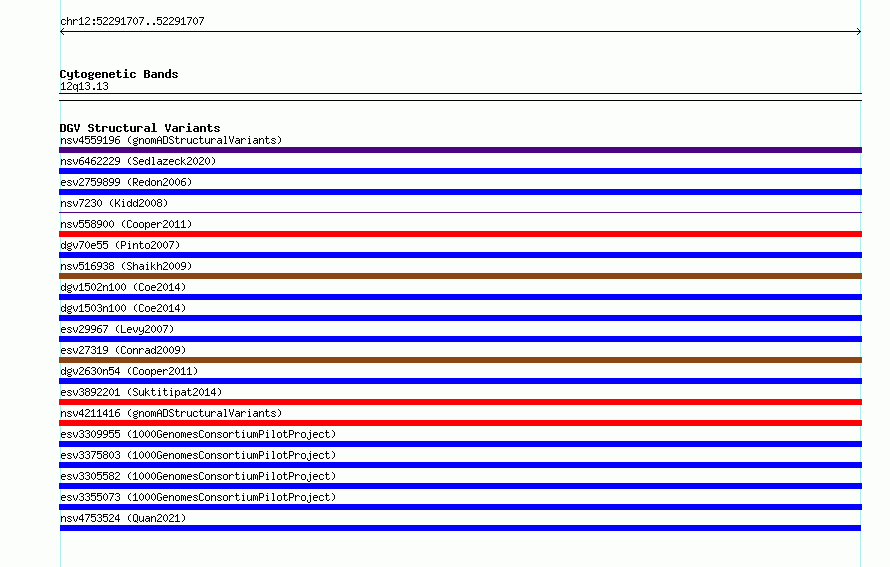Click the dark purple nsv4559196 variant bar
This screenshot has height=567, width=890.
coord(460,150)
